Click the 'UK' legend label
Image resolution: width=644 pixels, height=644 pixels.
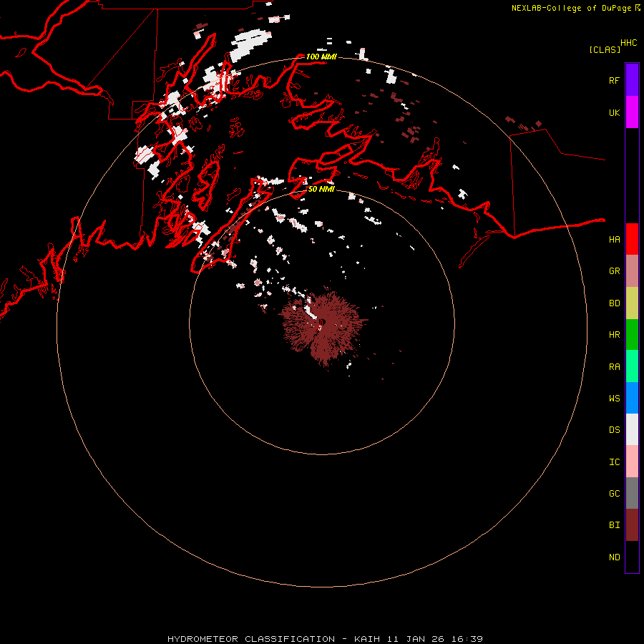614,112
